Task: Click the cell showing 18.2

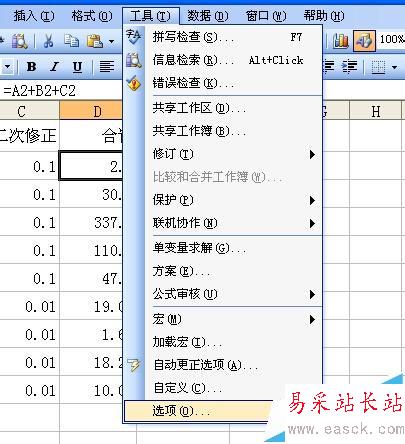Action: (91, 362)
